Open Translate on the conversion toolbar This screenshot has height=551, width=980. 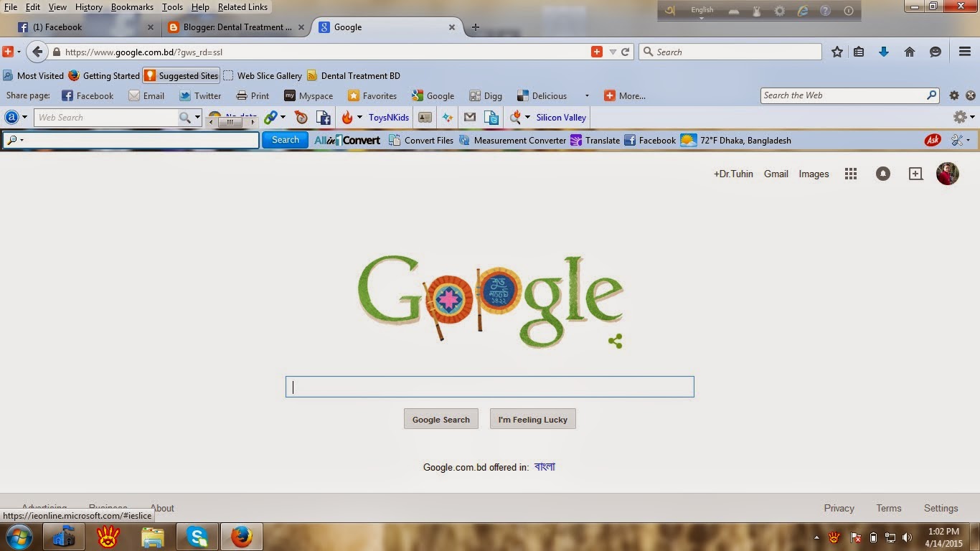(595, 140)
